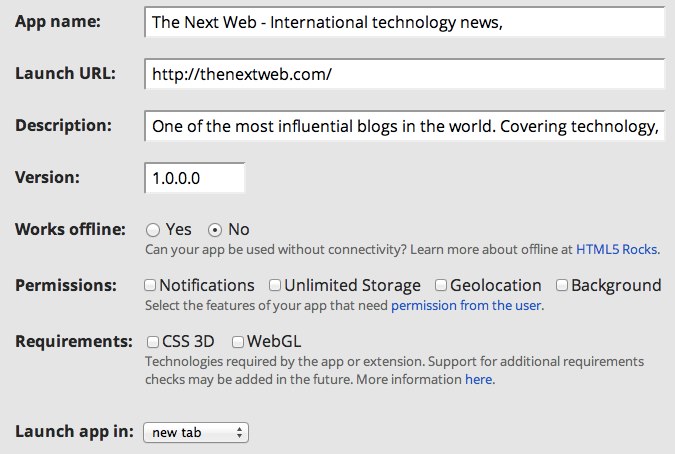Enable the Notifications permission checkbox

click(x=150, y=285)
